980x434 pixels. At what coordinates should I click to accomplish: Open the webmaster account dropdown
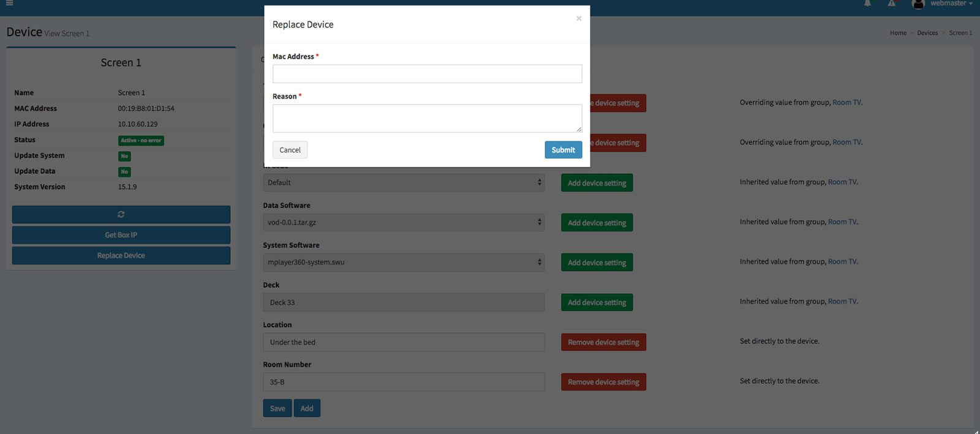[951, 4]
